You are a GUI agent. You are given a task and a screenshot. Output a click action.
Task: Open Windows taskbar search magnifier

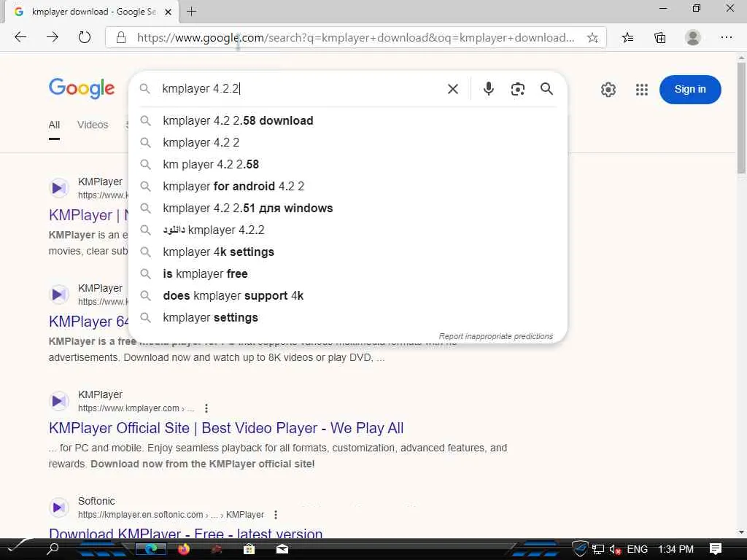[53, 549]
